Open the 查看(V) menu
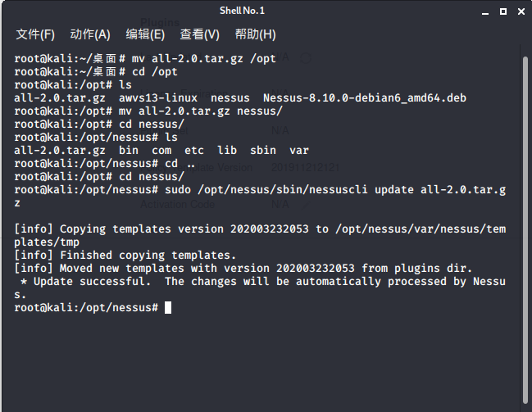Image resolution: width=532 pixels, height=412 pixels. pos(200,34)
